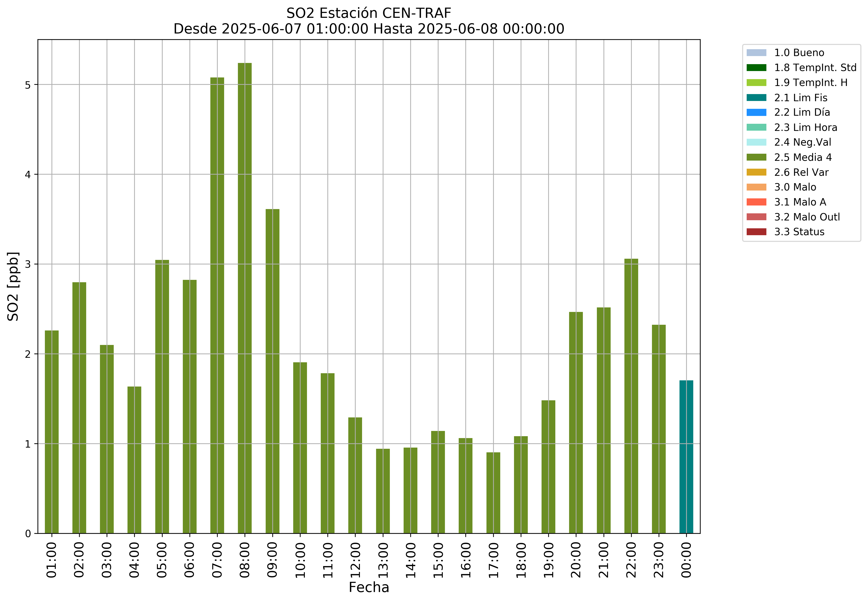
Task: Click the 22:00 bar
Action: tap(631, 396)
